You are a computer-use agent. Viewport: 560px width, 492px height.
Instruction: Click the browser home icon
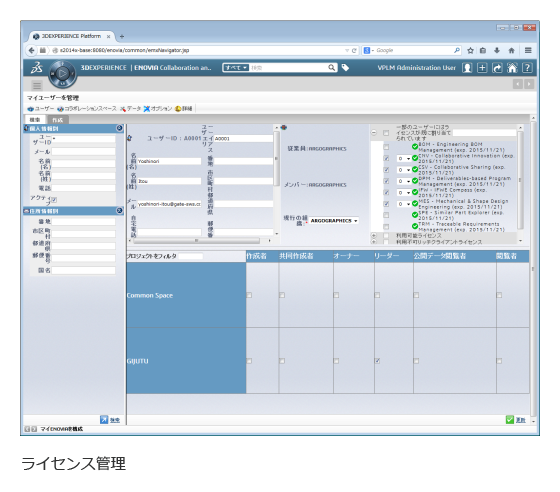click(511, 50)
